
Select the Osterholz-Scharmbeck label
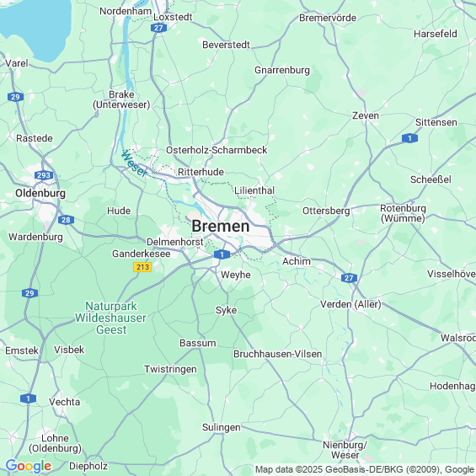tap(217, 150)
